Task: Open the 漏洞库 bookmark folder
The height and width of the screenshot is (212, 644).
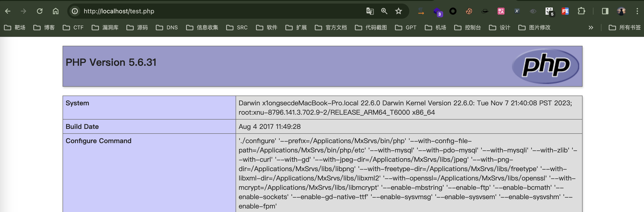Action: click(105, 27)
